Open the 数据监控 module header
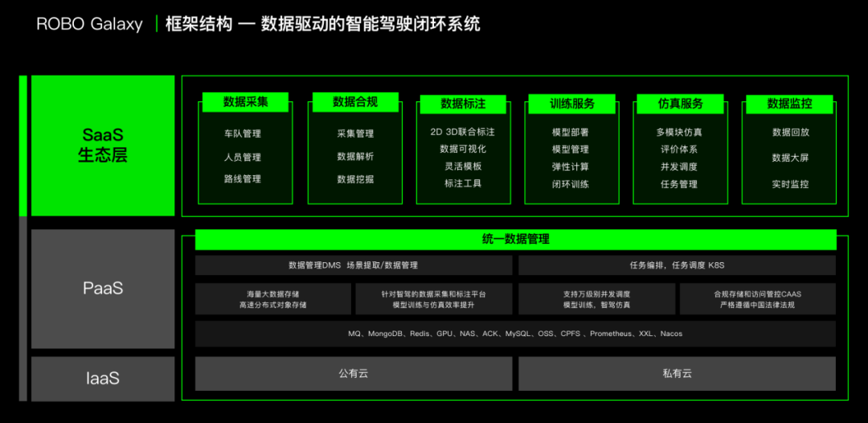Screen dimensions: 868x423 point(789,104)
